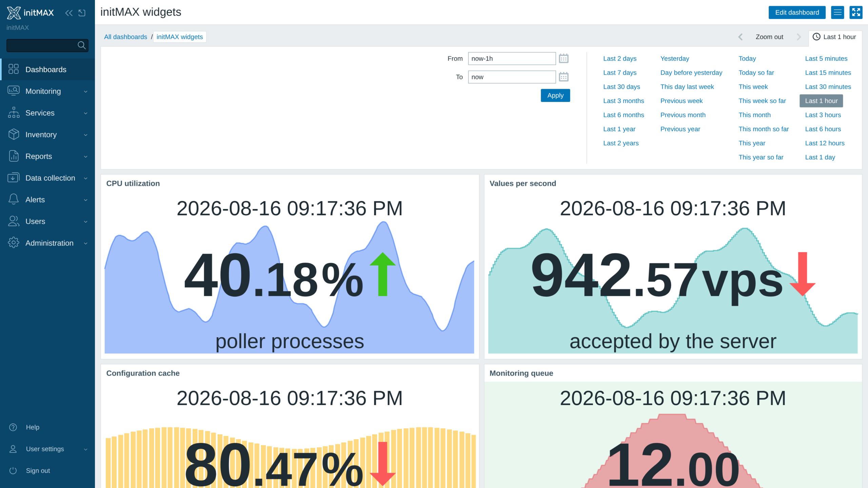Open calendar picker for To field
The width and height of the screenshot is (868, 488).
click(564, 77)
